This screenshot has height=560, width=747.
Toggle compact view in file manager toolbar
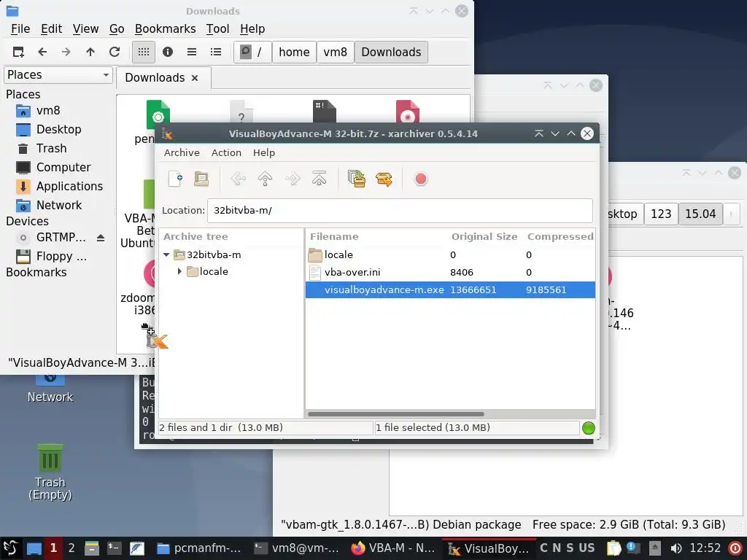pos(192,52)
